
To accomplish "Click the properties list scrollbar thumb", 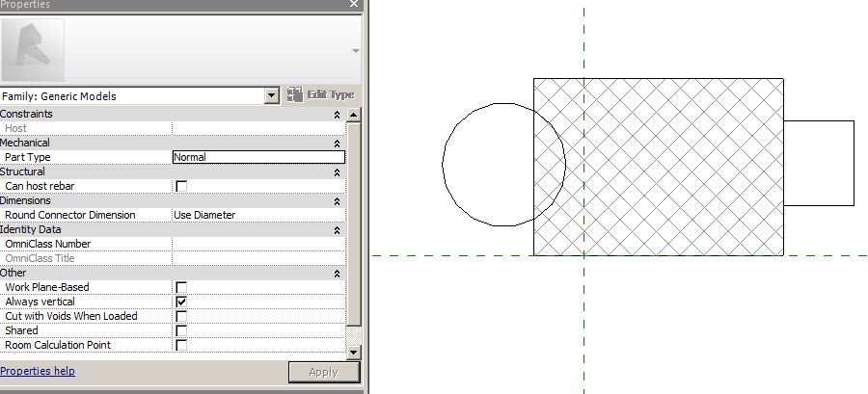I will [x=353, y=223].
